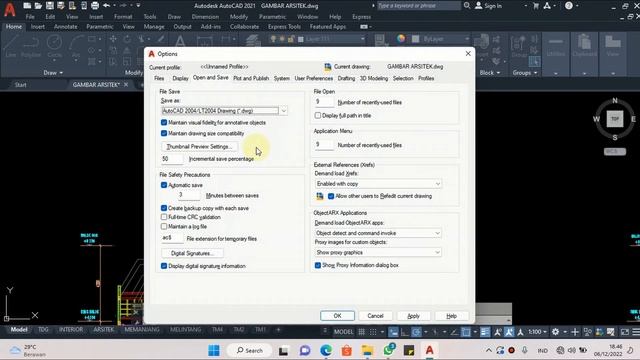Toggle Allow other users to Refedit current drawing
The image size is (640, 360).
pos(331,196)
